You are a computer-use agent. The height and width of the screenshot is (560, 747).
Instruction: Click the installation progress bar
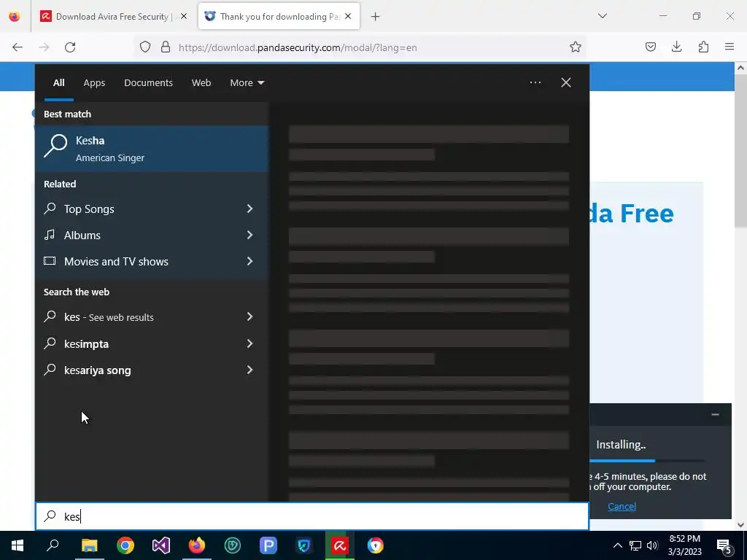pos(646,461)
